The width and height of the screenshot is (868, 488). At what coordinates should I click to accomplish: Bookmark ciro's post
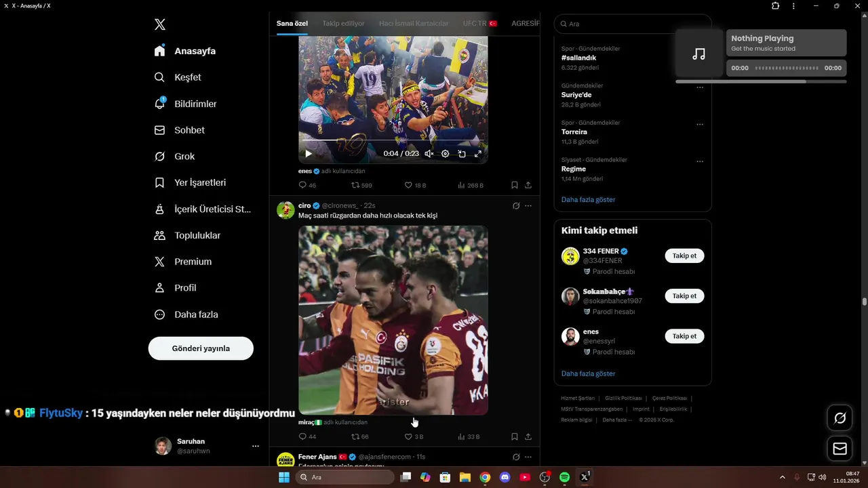click(515, 437)
